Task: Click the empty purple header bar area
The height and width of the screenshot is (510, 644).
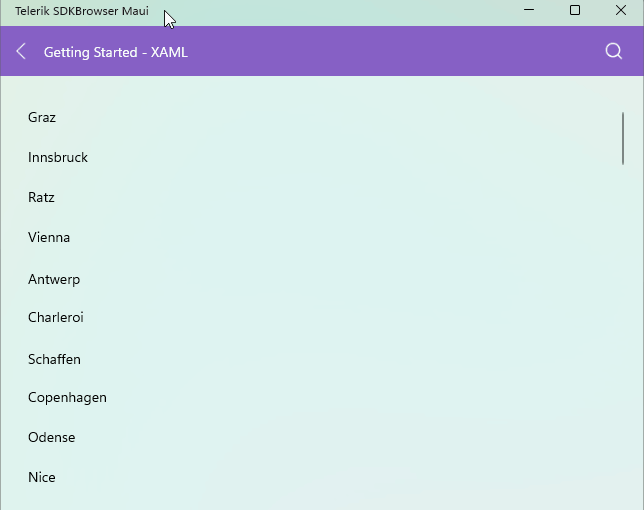Action: pos(400,52)
